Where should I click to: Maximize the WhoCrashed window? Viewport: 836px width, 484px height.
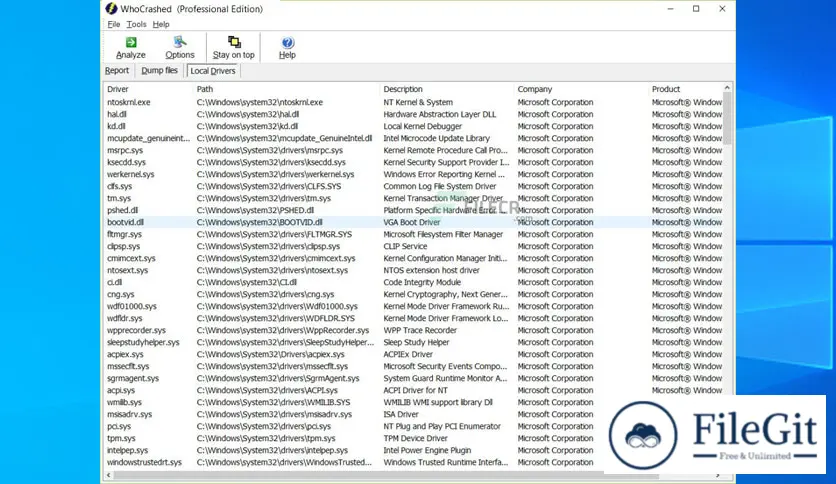[x=696, y=9]
